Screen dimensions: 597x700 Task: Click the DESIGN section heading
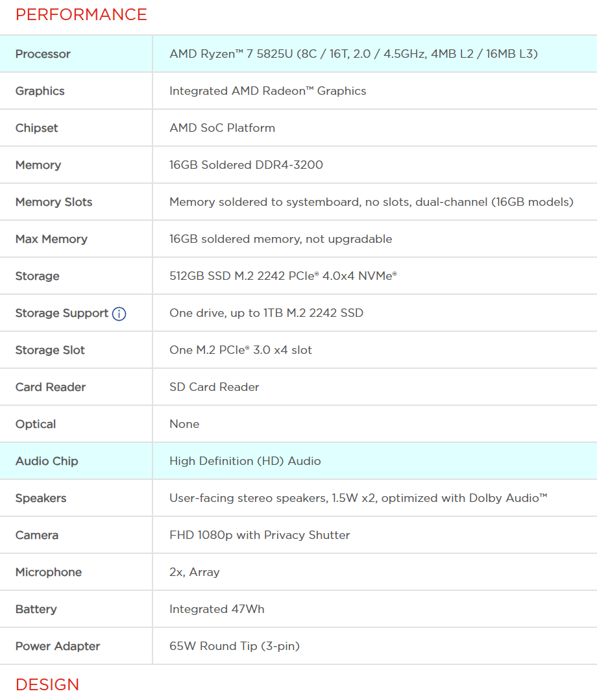pos(47,684)
